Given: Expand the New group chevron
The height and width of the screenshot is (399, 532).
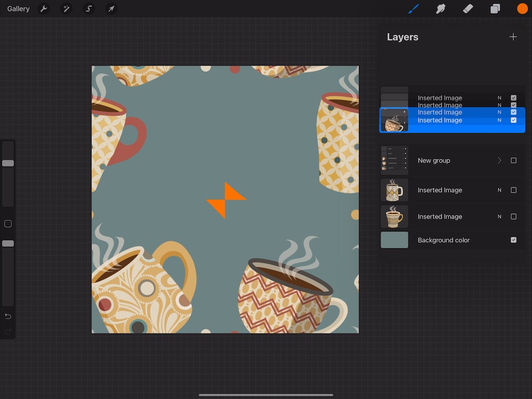Looking at the screenshot, I should coord(499,160).
